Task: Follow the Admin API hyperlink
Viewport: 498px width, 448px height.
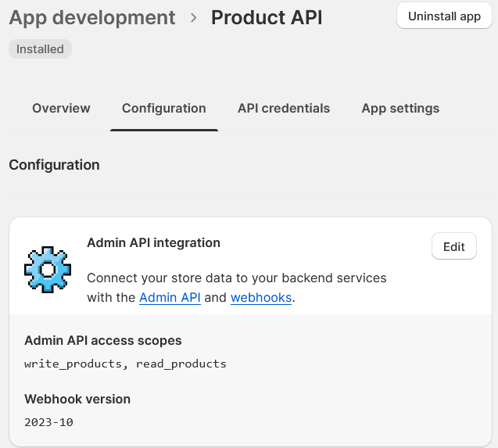Action: 170,298
